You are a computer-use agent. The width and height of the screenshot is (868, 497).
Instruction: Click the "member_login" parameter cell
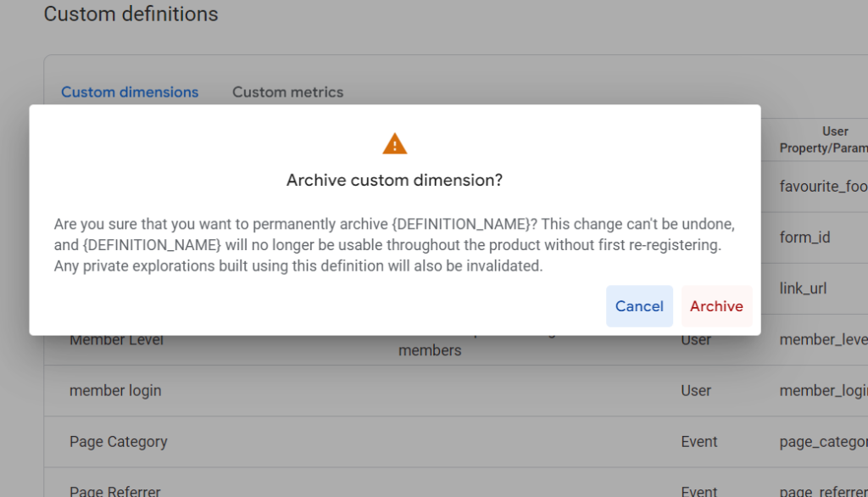824,391
